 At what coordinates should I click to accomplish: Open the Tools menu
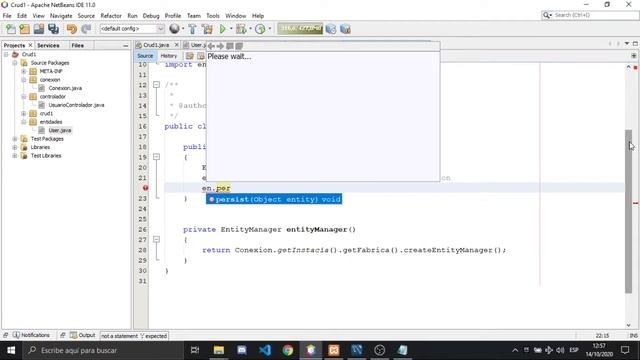coord(213,16)
